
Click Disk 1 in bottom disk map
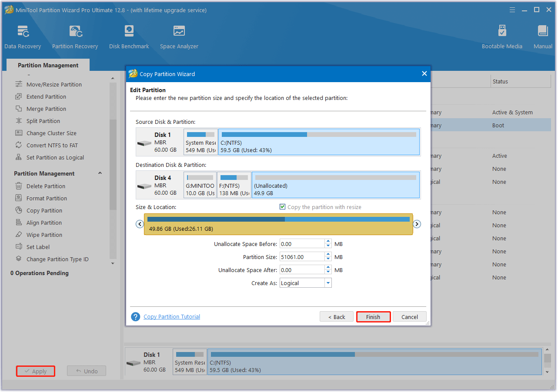[148, 362]
